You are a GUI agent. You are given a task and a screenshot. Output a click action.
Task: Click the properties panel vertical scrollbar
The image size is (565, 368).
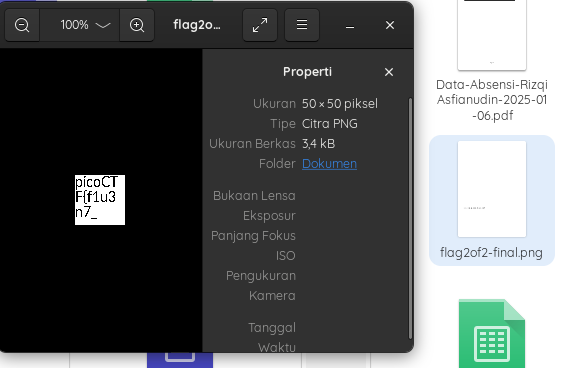[410, 218]
